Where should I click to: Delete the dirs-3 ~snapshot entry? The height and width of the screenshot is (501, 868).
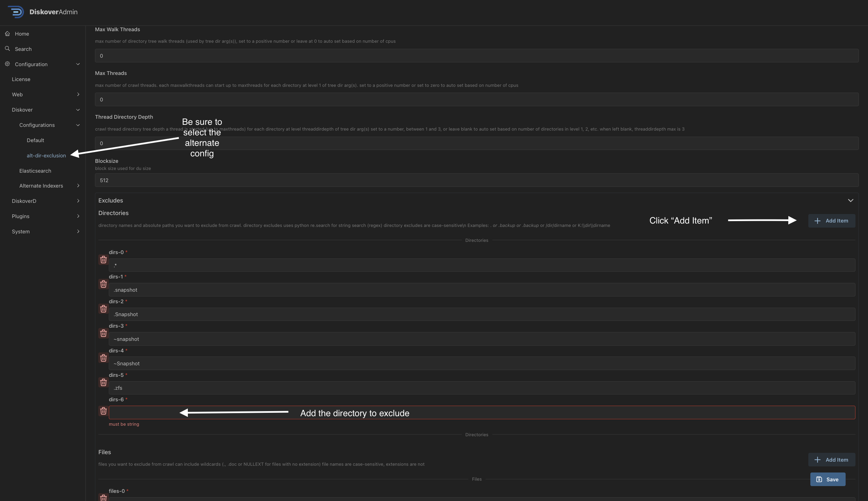(103, 333)
